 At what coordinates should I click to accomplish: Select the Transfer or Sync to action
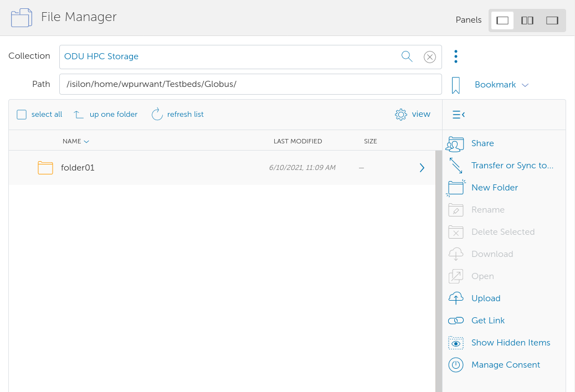[454, 165]
